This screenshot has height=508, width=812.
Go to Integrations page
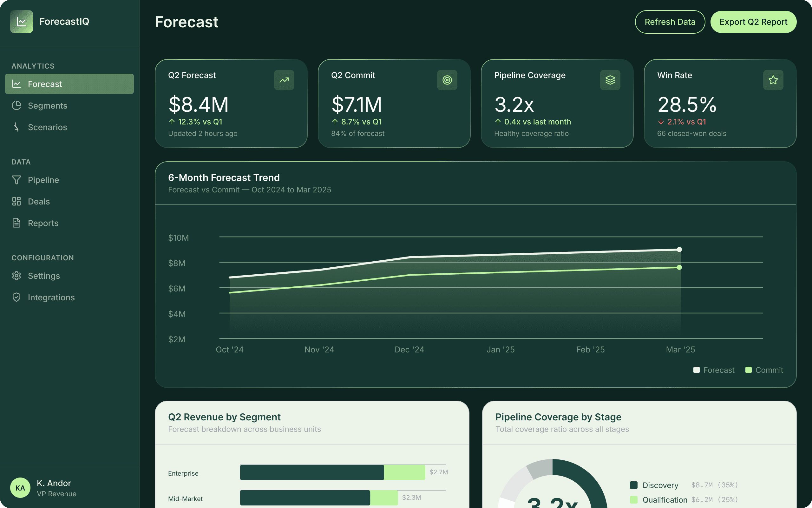tap(69, 297)
